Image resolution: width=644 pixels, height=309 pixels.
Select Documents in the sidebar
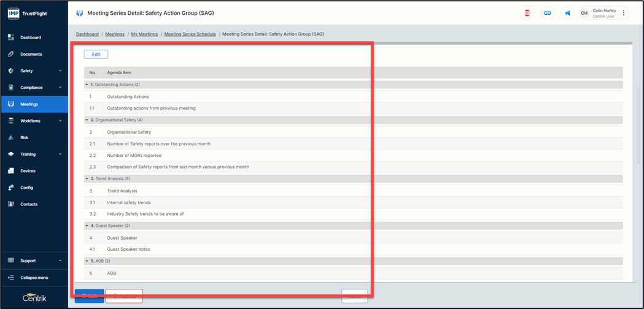(34, 54)
